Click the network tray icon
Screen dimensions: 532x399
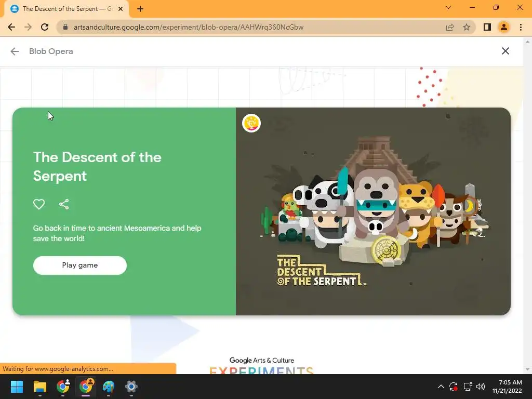468,387
